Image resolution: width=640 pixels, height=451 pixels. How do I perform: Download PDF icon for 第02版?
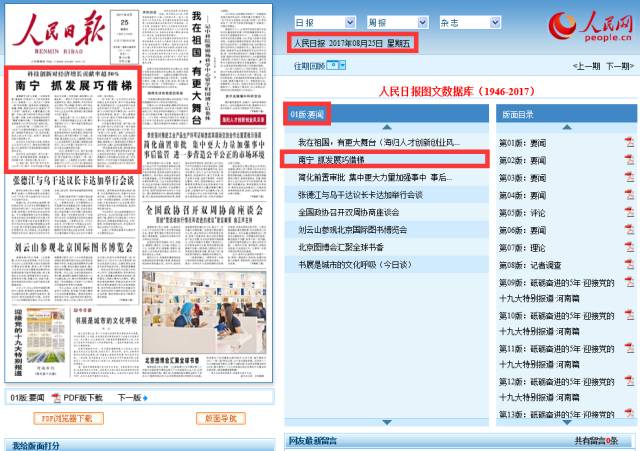point(629,160)
